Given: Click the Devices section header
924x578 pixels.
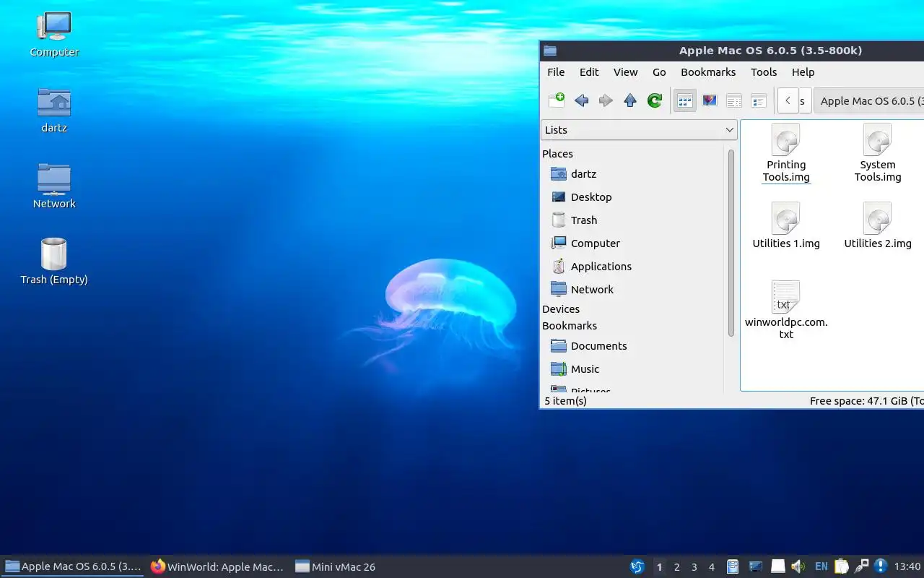Looking at the screenshot, I should pyautogui.click(x=561, y=309).
